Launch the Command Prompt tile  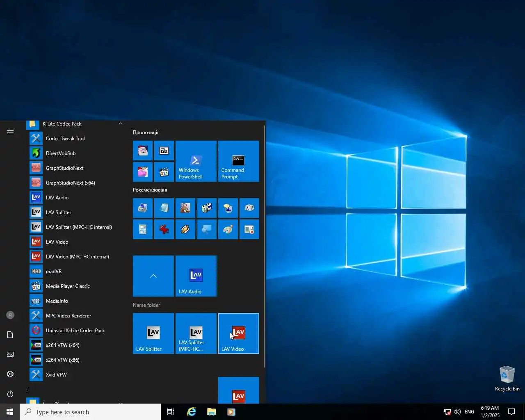click(239, 161)
